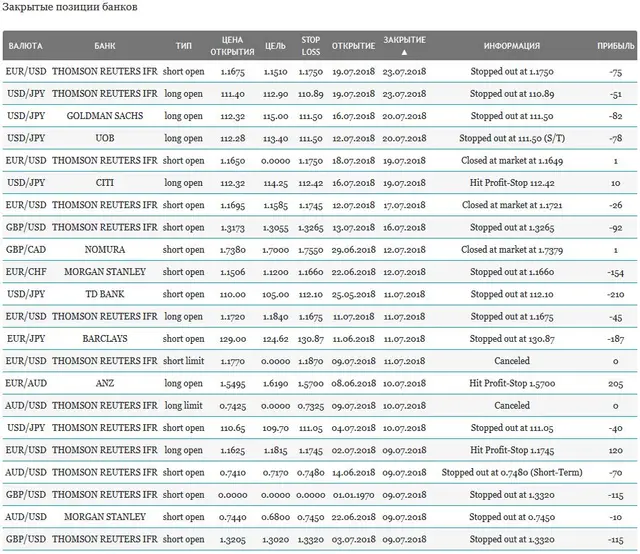Image resolution: width=640 pixels, height=554 pixels.
Task: Click profit value 120
Action: [616, 450]
